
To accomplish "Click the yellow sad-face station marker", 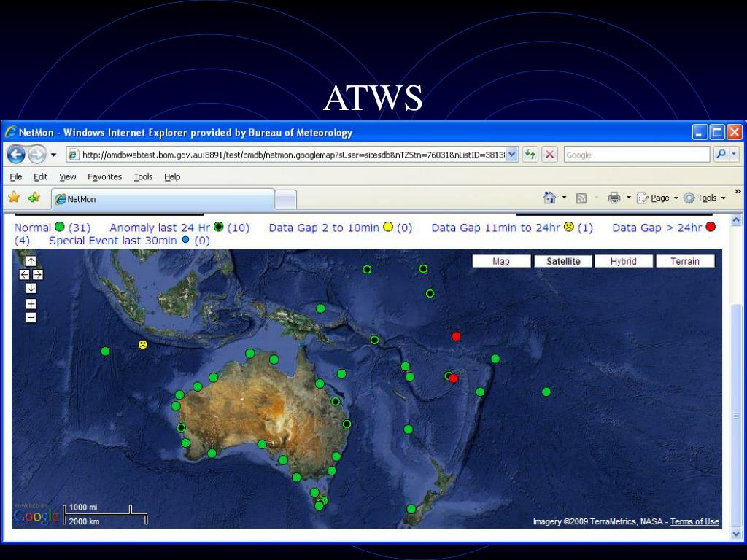I will click(142, 344).
